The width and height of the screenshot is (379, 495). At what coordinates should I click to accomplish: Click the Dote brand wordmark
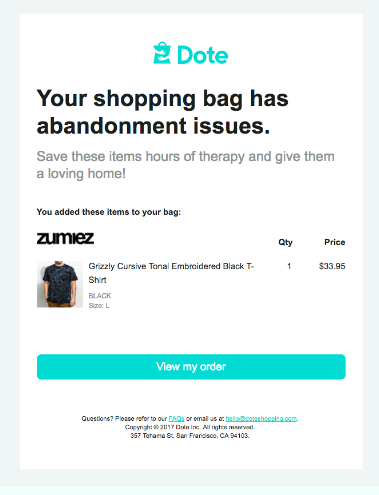203,55
